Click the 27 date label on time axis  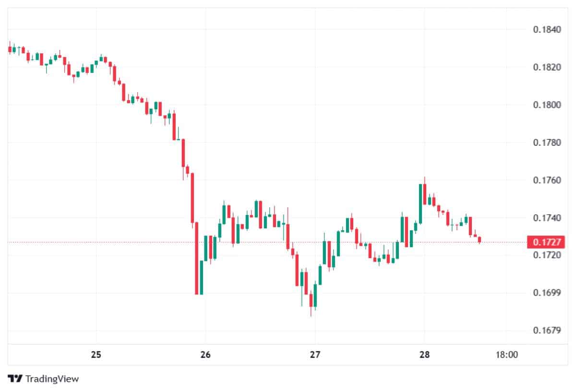click(x=315, y=355)
